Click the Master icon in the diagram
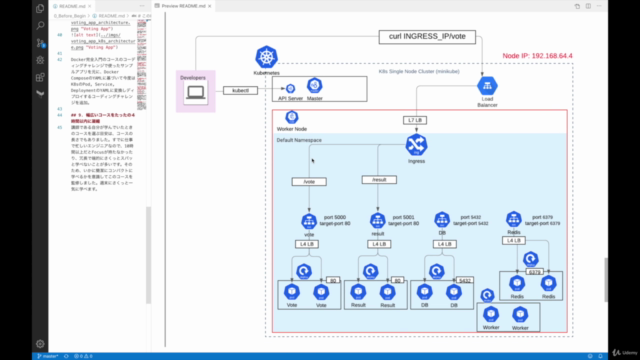 (314, 85)
